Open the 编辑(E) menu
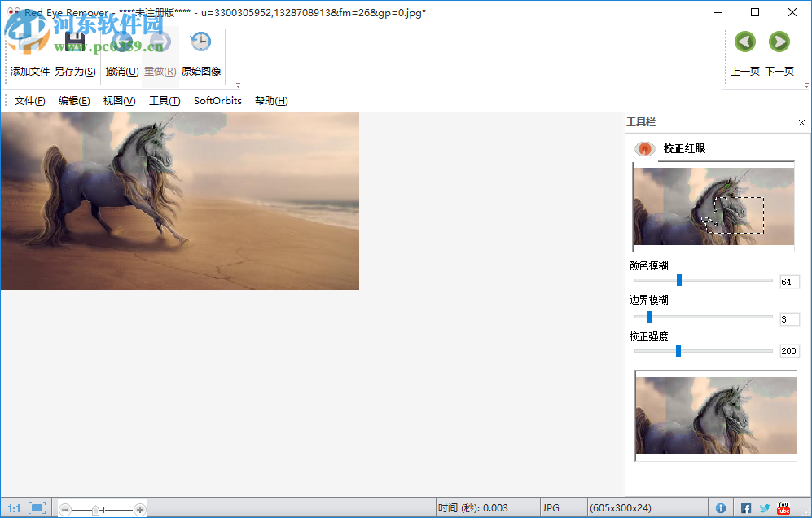Screen dimensions: 812x518 pos(74,101)
